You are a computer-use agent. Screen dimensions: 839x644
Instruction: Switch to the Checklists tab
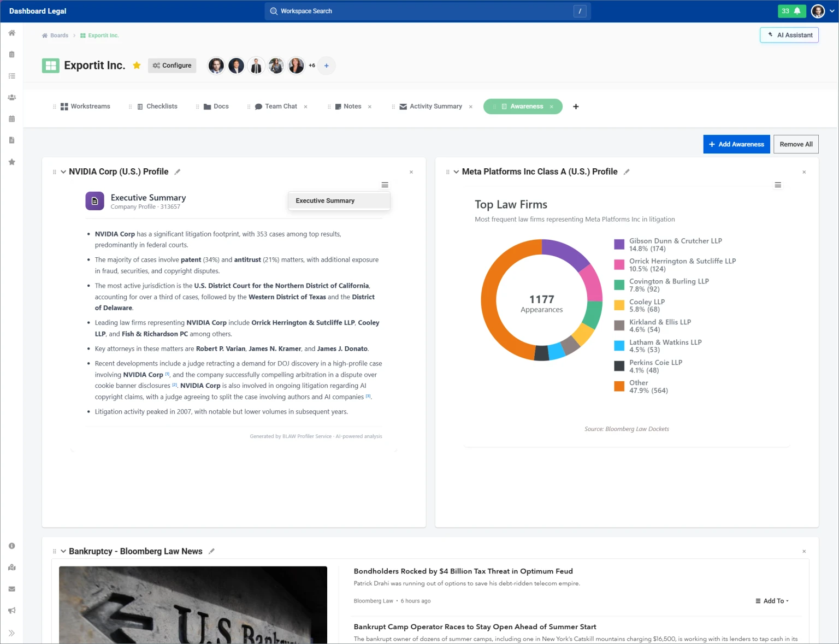[157, 107]
